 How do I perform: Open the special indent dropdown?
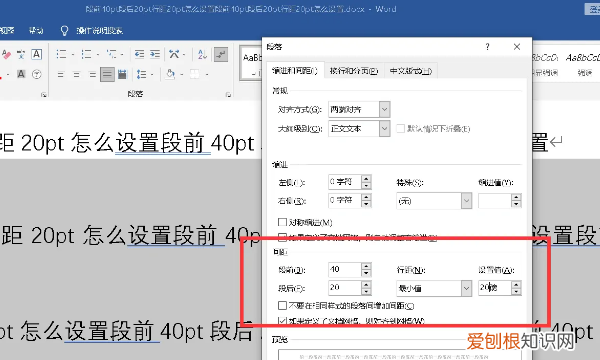coord(466,201)
